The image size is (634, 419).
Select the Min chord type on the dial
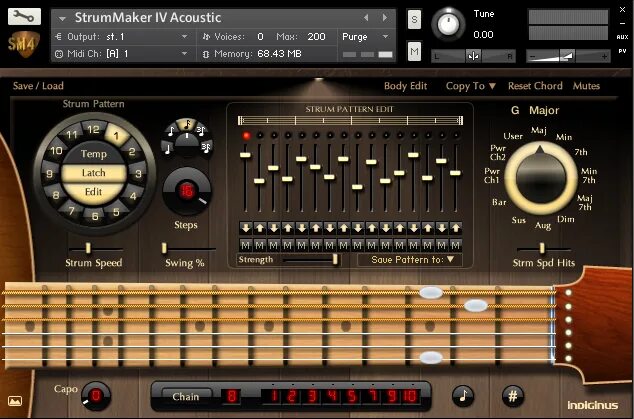coord(564,137)
